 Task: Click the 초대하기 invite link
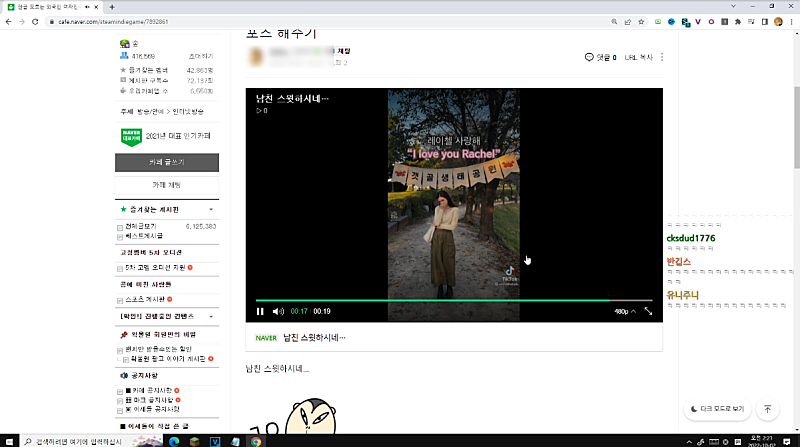201,56
